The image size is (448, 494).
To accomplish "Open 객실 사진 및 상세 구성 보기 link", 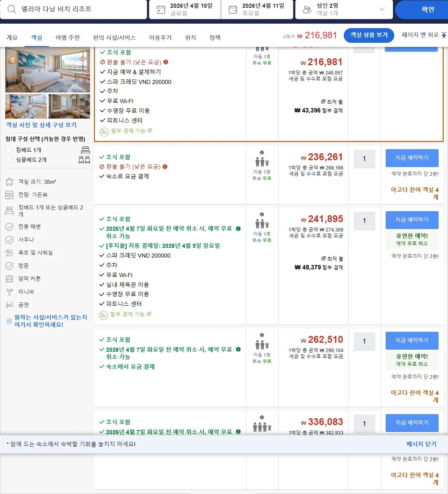I will (x=42, y=125).
